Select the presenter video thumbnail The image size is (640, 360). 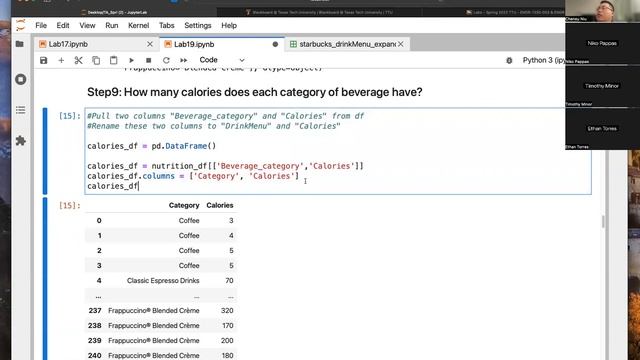(x=602, y=11)
